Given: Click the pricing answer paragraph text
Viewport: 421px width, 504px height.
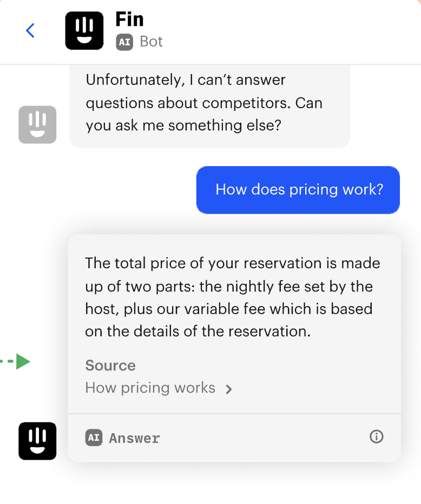Looking at the screenshot, I should (233, 297).
